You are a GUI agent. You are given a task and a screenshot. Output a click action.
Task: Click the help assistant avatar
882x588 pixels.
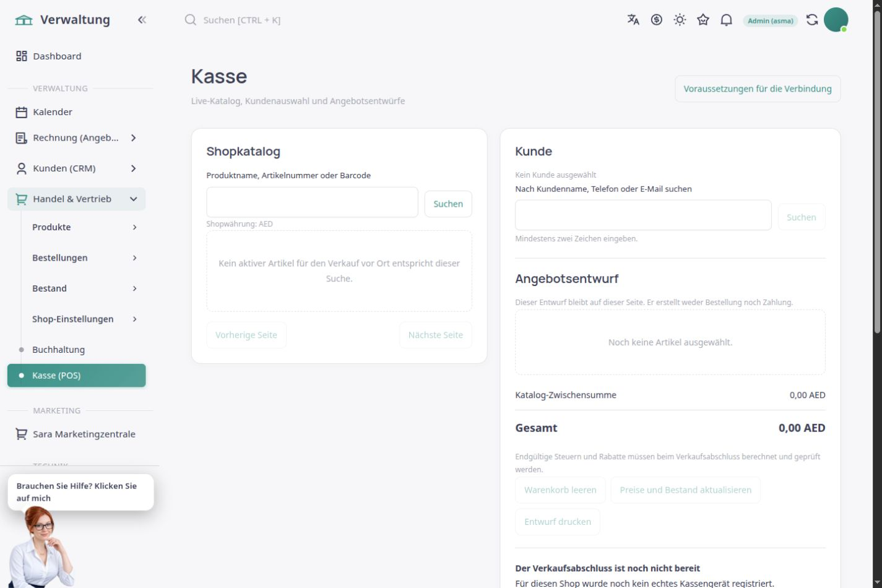point(42,547)
